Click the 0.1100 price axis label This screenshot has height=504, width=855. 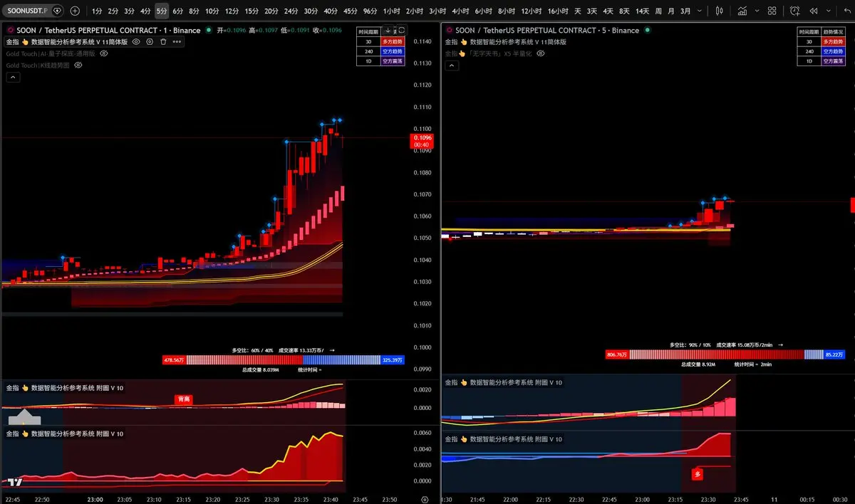click(x=422, y=129)
